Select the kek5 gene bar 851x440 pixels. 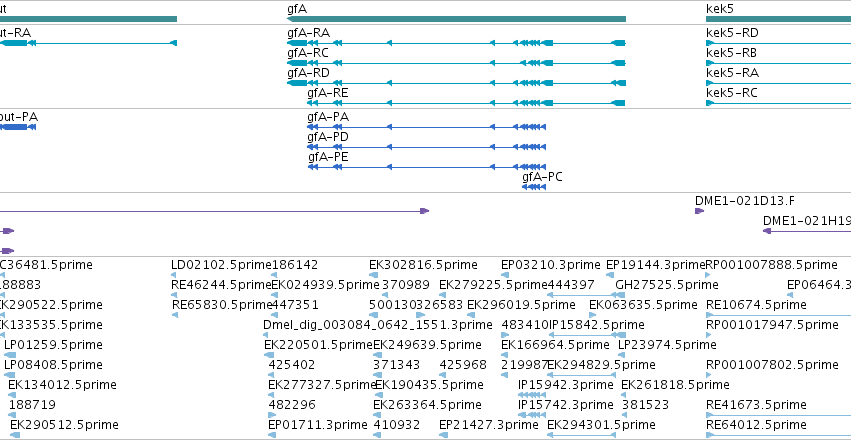tap(778, 19)
